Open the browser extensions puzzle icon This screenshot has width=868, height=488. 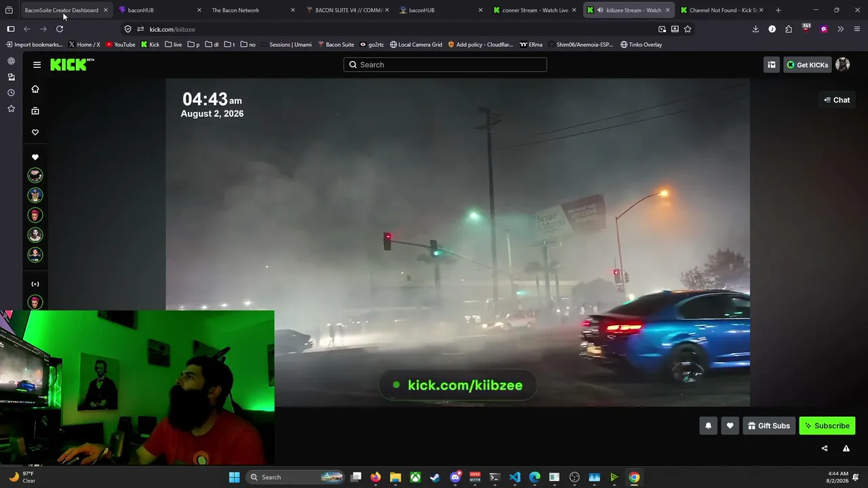[789, 29]
